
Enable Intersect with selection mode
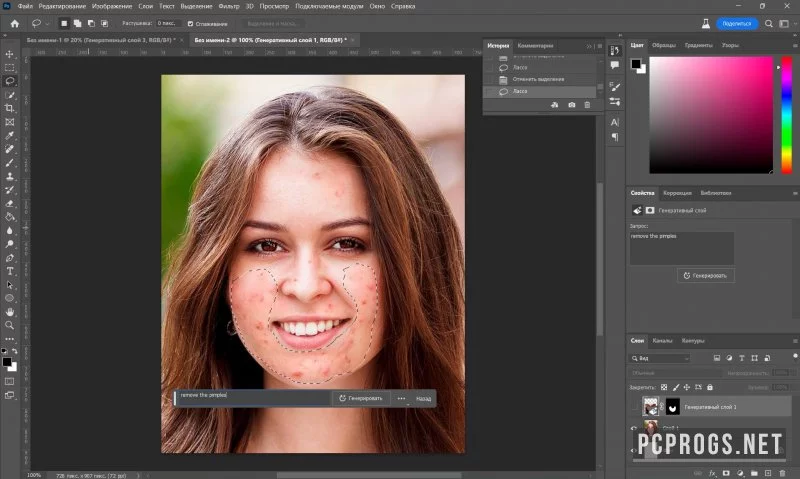pos(104,23)
